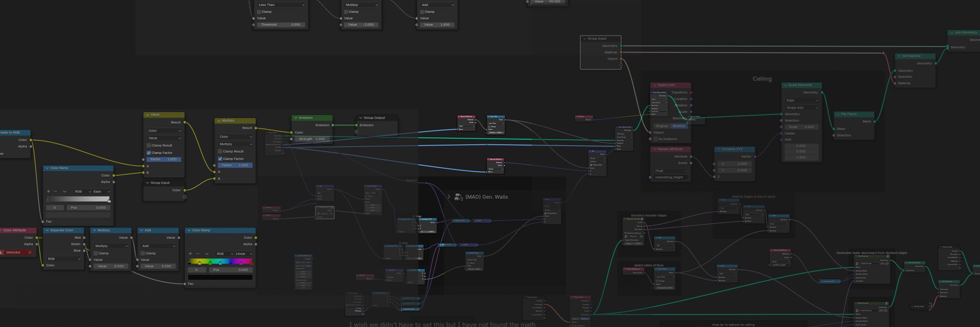Collapse the Emission node

[296, 118]
